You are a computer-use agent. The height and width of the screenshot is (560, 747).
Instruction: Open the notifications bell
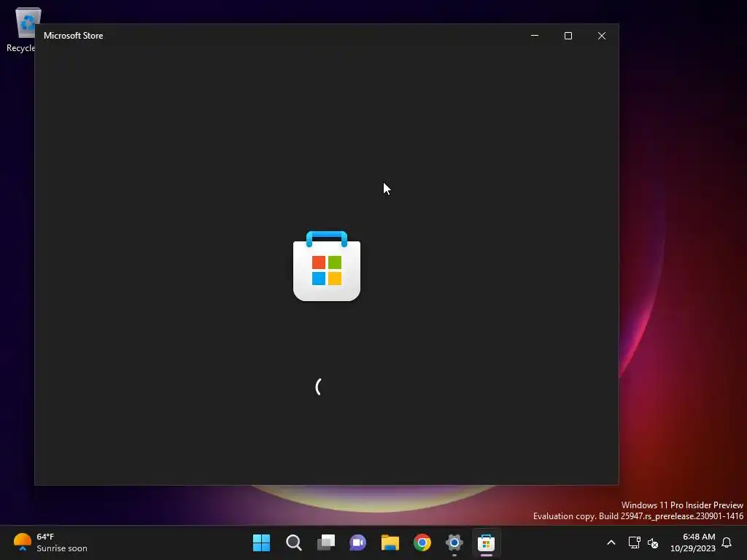point(727,542)
